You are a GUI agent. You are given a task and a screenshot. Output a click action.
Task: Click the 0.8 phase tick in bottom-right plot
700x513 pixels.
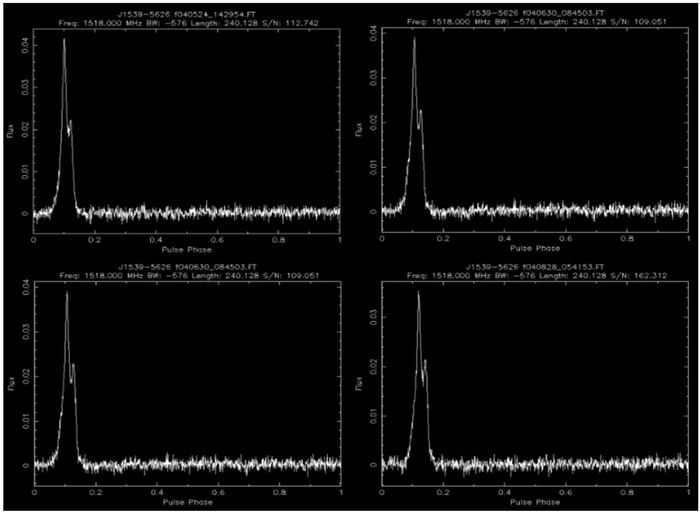[x=627, y=492]
